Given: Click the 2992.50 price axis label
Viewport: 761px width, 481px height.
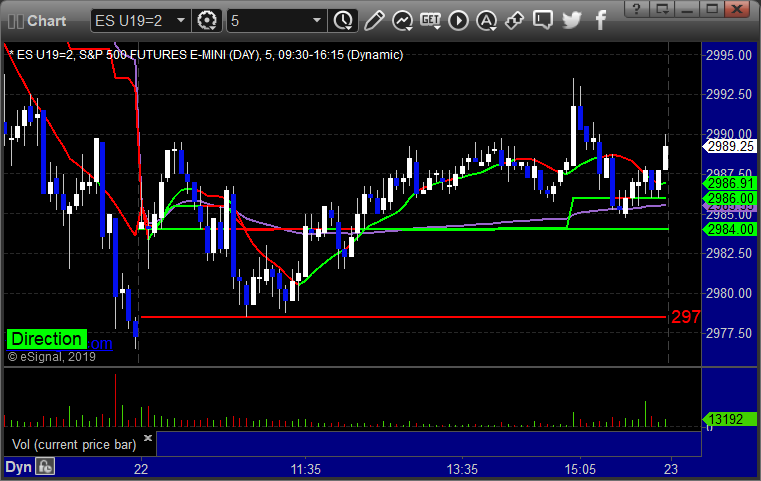Looking at the screenshot, I should [x=729, y=94].
